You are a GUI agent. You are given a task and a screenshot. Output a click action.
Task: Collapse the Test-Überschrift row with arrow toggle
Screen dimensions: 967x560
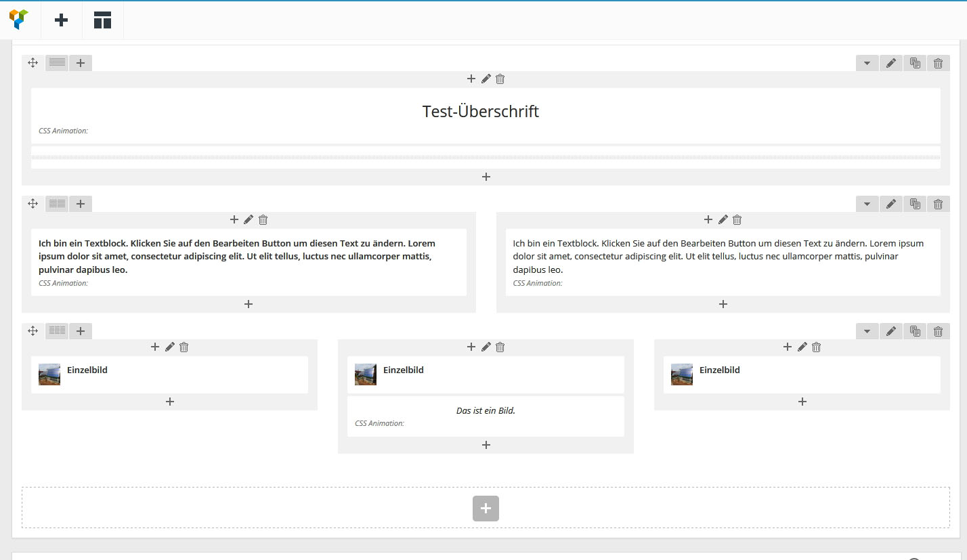click(x=867, y=63)
